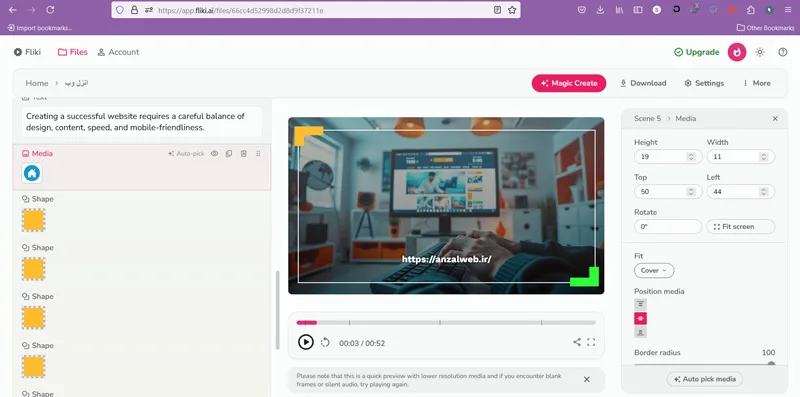Click the Fliki logo in the header
Screen dimensions: 800x397
(27, 52)
